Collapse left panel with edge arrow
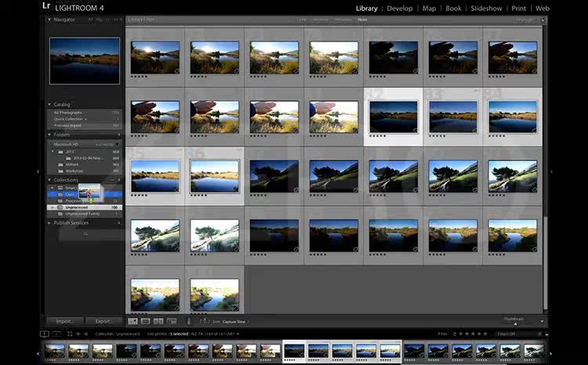This screenshot has width=588, height=365. pos(38,172)
